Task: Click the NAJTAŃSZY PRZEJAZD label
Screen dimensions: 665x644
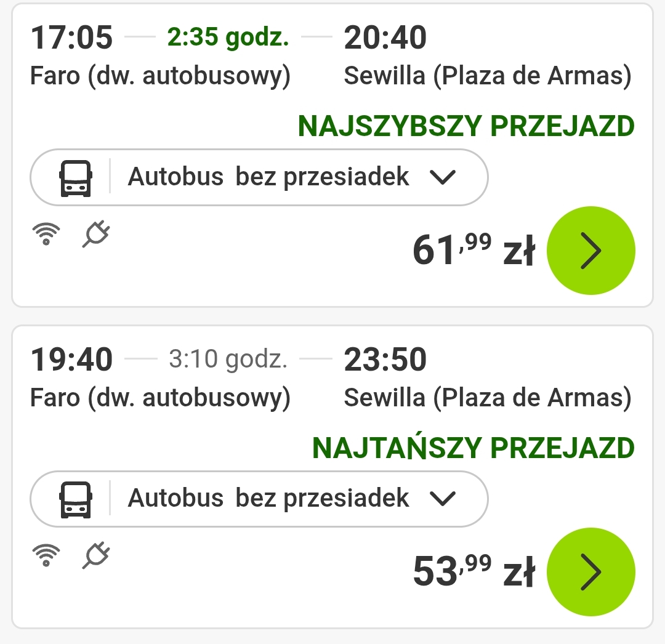Action: 474,446
